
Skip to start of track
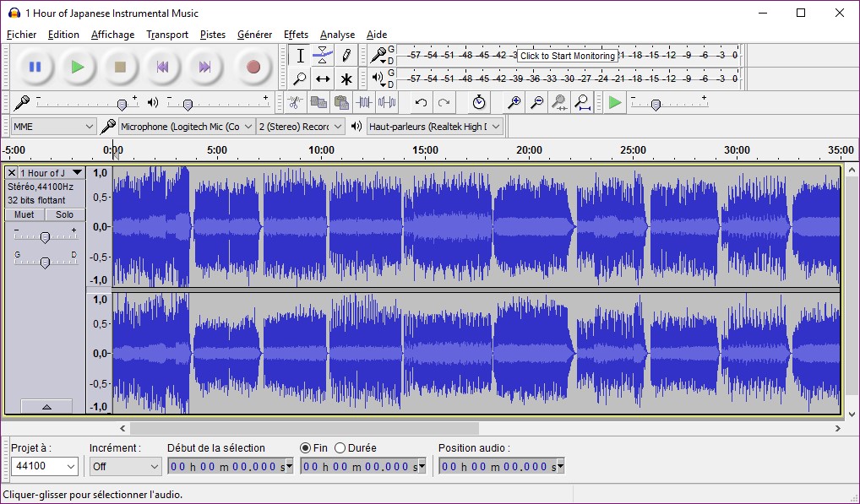(162, 67)
